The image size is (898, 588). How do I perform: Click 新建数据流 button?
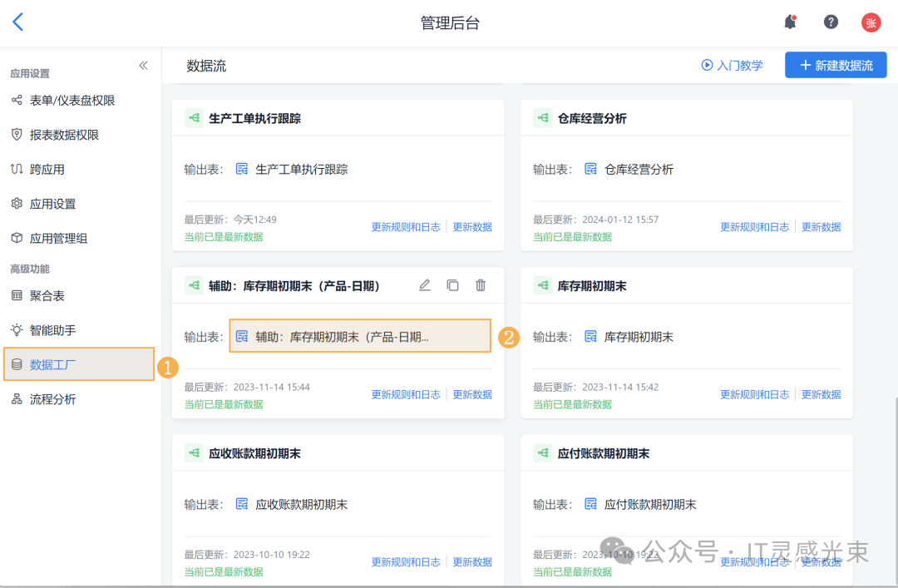(x=836, y=66)
